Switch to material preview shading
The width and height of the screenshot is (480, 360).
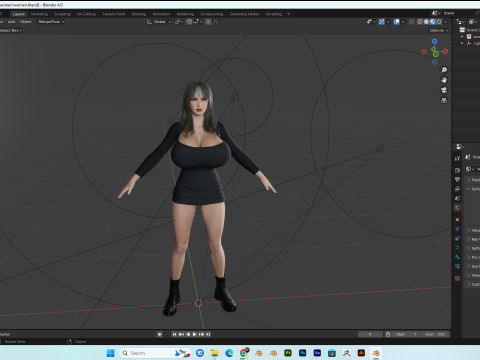coord(433,22)
